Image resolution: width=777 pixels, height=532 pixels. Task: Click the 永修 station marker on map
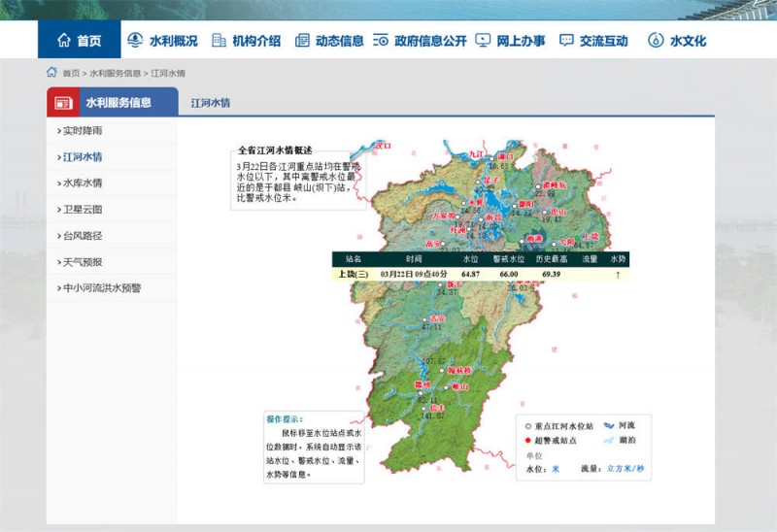pyautogui.click(x=464, y=203)
